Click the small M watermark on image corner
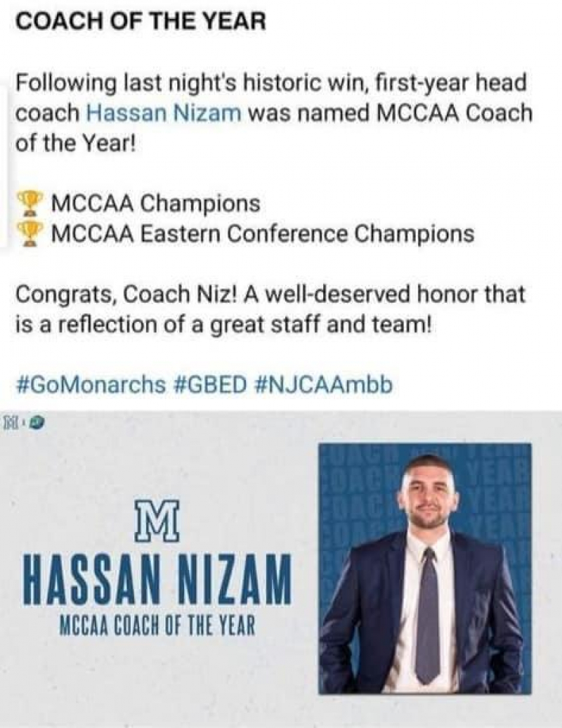This screenshot has height=728, width=562. tap(11, 423)
